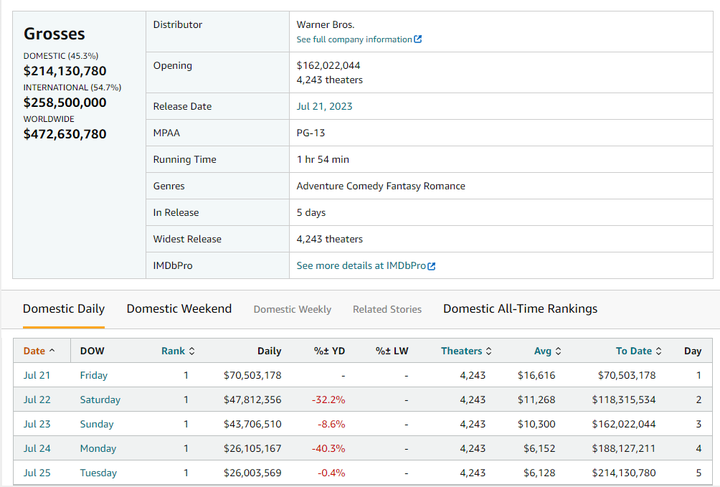Open the Jul 25 date link
Screen dimensions: 720x487
click(37, 473)
